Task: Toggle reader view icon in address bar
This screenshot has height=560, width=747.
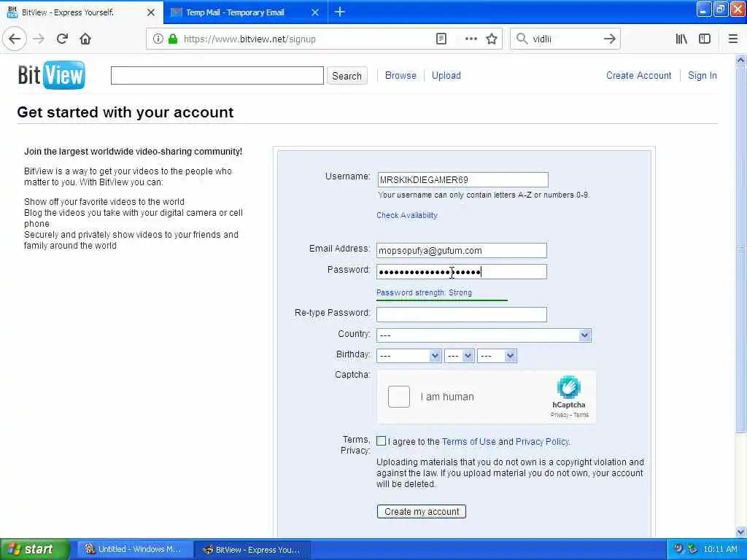Action: pos(441,39)
